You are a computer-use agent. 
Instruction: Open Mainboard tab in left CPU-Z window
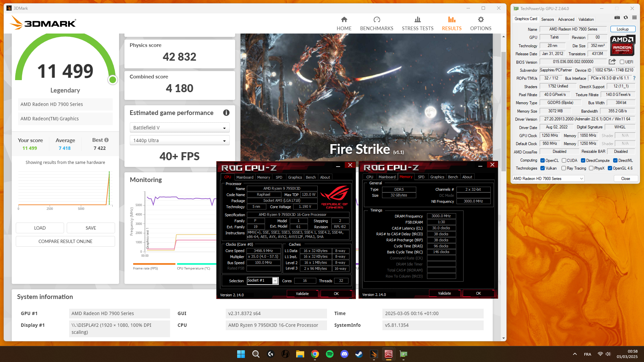click(x=245, y=177)
